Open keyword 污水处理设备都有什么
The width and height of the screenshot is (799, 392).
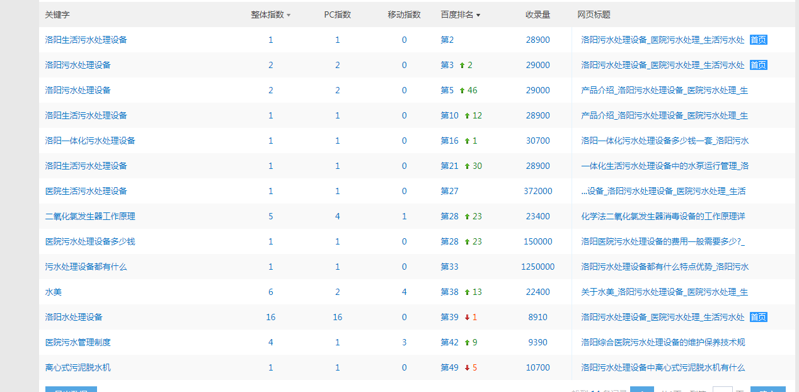tap(86, 267)
